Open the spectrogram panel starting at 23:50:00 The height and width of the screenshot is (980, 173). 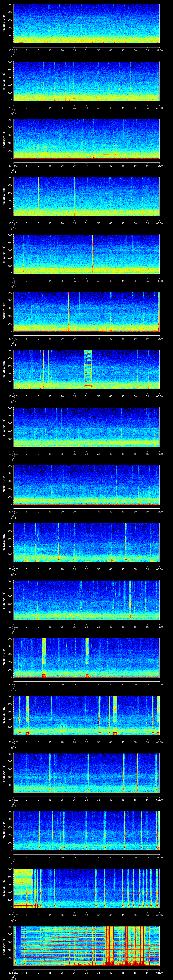point(87,831)
